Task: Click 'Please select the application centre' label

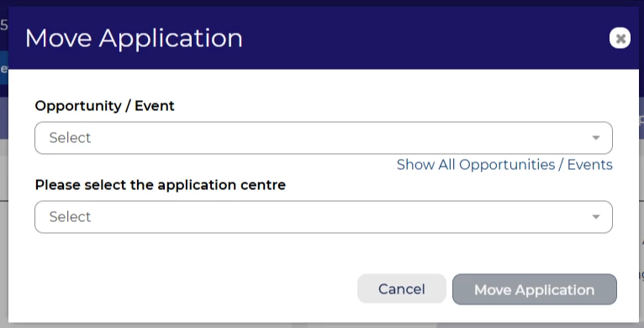Action: coord(161,185)
